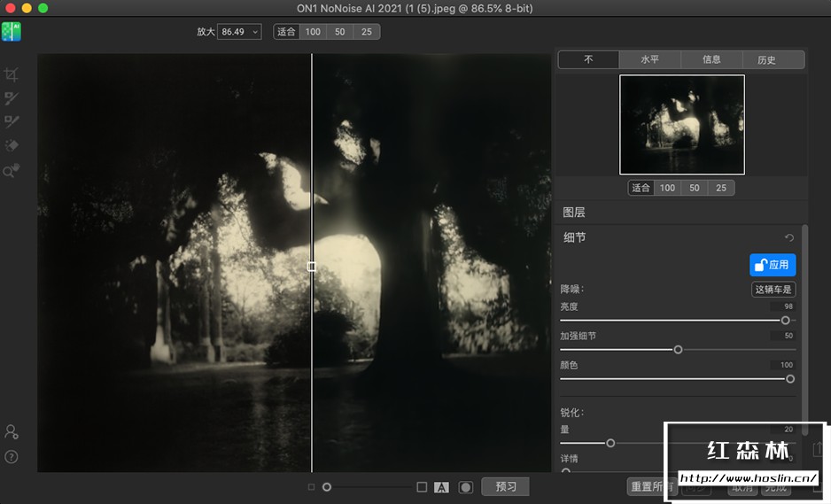The width and height of the screenshot is (831, 504).
Task: Select the retouch eraser tool
Action: click(12, 145)
